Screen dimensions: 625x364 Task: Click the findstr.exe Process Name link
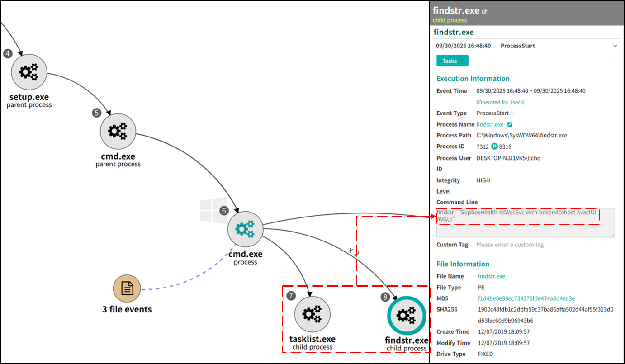(x=490, y=124)
